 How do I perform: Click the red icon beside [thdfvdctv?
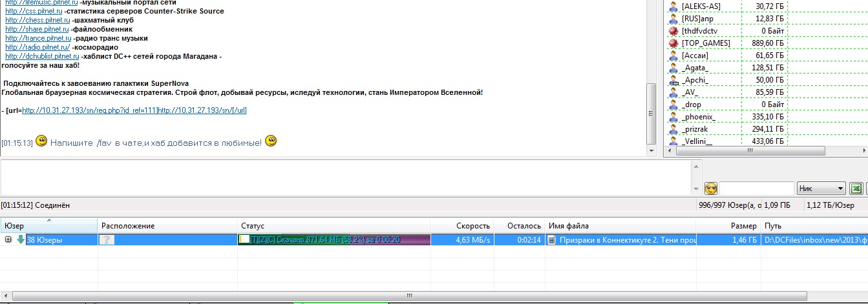[x=673, y=31]
